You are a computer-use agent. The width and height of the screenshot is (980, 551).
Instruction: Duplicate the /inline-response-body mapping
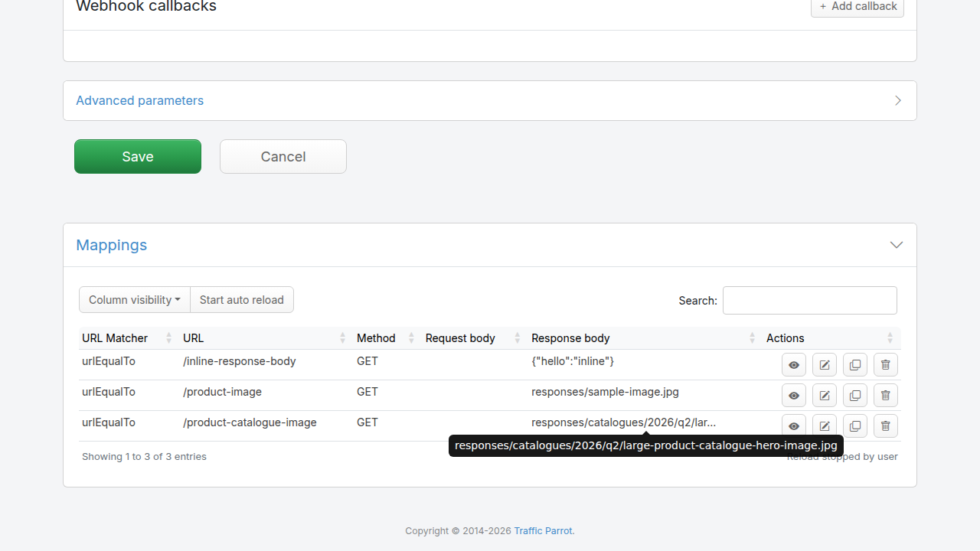(x=855, y=365)
